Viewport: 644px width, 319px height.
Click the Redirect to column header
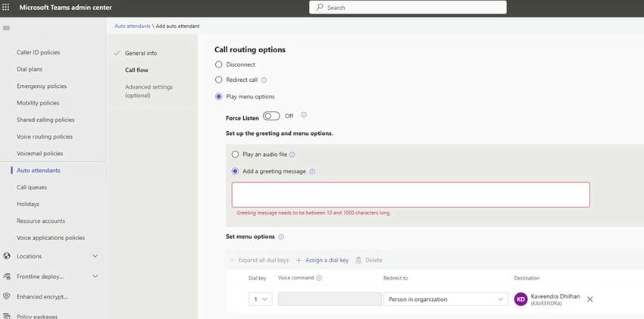[395, 278]
